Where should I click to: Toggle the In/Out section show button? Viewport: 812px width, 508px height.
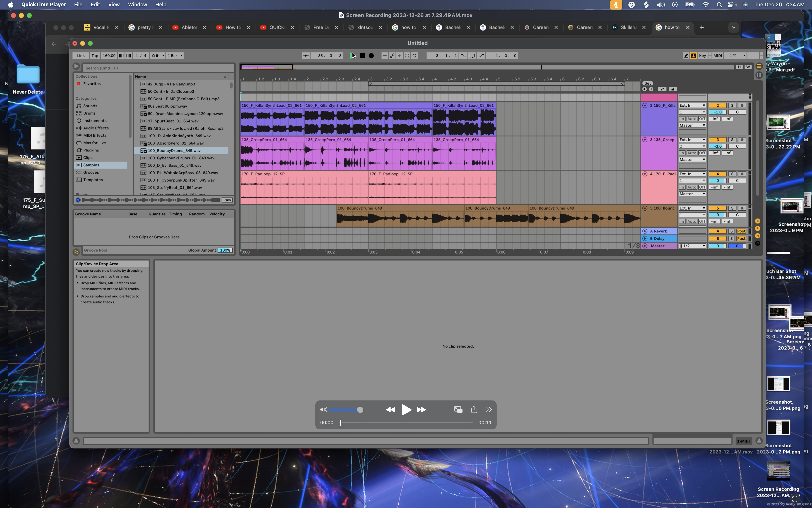(758, 221)
